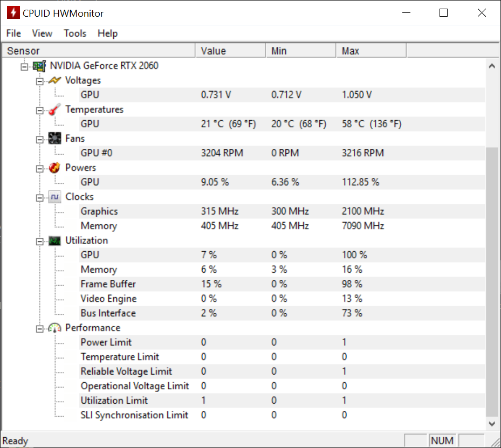Open the View menu

coord(42,33)
